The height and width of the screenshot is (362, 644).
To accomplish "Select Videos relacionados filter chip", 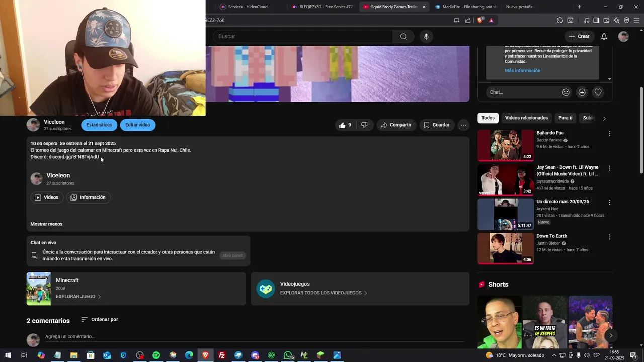I will (x=526, y=118).
